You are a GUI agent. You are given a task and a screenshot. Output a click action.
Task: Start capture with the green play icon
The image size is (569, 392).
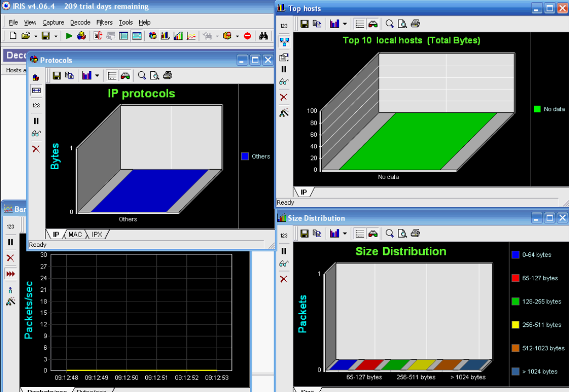tap(69, 36)
